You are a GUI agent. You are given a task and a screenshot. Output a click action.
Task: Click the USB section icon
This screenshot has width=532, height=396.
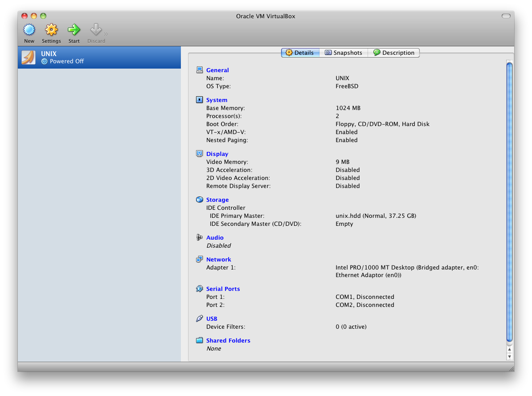(199, 318)
